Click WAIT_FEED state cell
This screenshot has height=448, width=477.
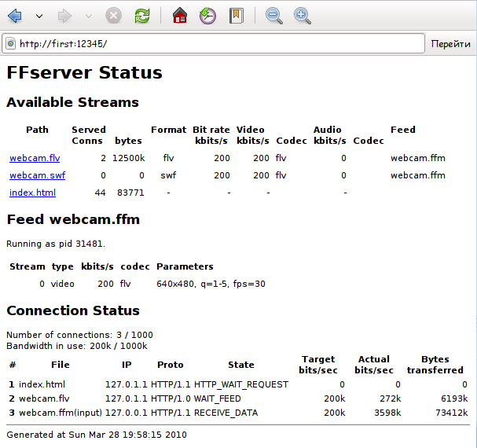pos(218,398)
